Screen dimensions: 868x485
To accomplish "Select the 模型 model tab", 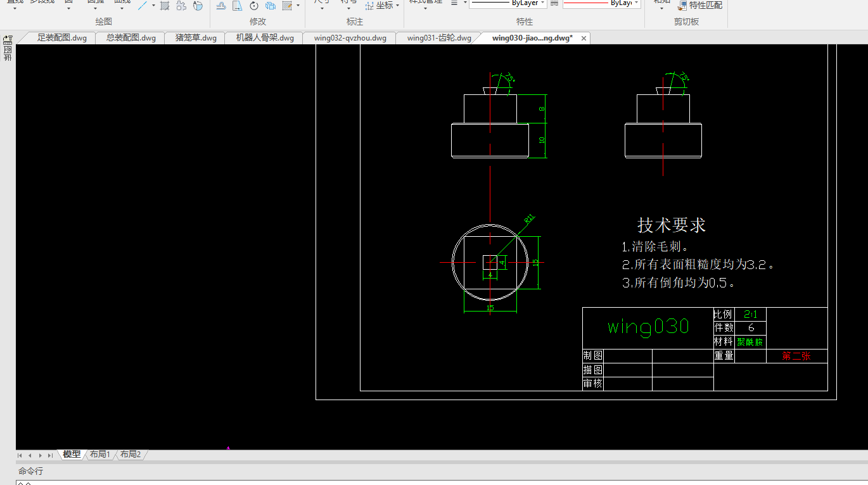I will pos(72,455).
